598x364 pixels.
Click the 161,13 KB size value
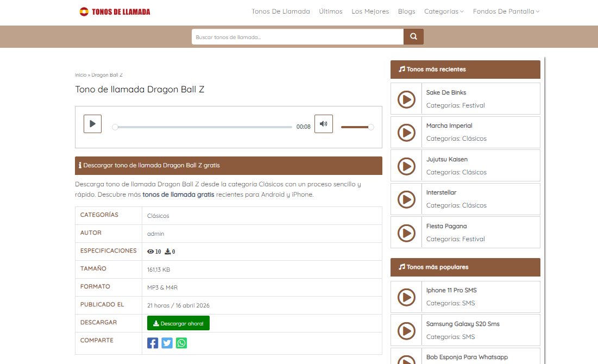(x=159, y=270)
